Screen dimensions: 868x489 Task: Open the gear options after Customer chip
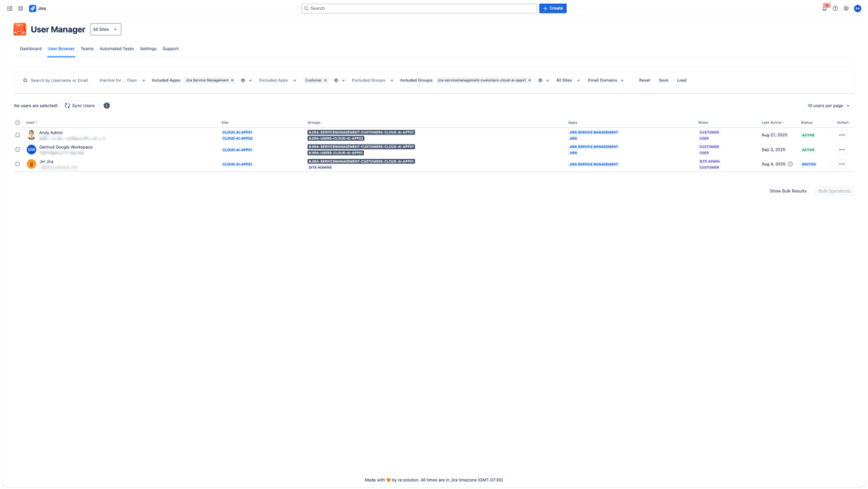(x=336, y=80)
